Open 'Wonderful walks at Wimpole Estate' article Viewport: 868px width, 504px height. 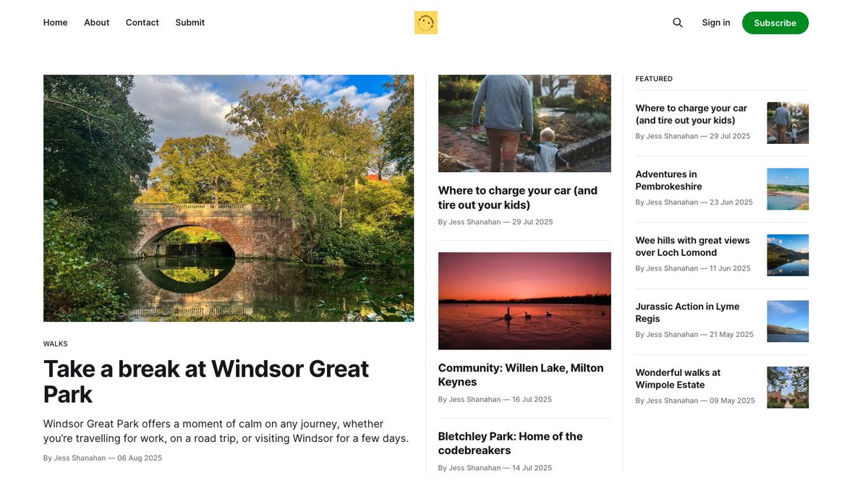click(678, 379)
